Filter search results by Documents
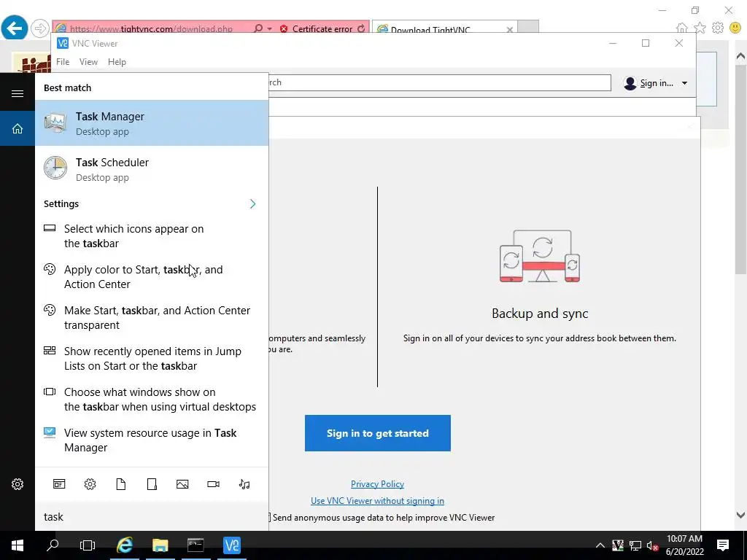 [x=121, y=484]
